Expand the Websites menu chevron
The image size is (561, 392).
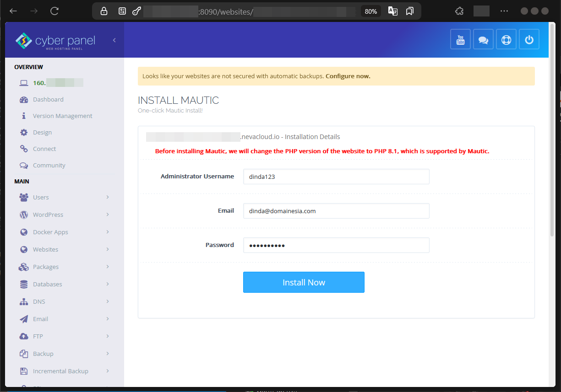[108, 249]
